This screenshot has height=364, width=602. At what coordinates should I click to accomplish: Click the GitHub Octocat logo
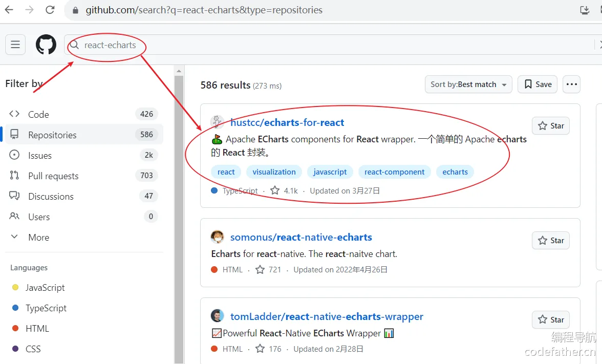[46, 45]
